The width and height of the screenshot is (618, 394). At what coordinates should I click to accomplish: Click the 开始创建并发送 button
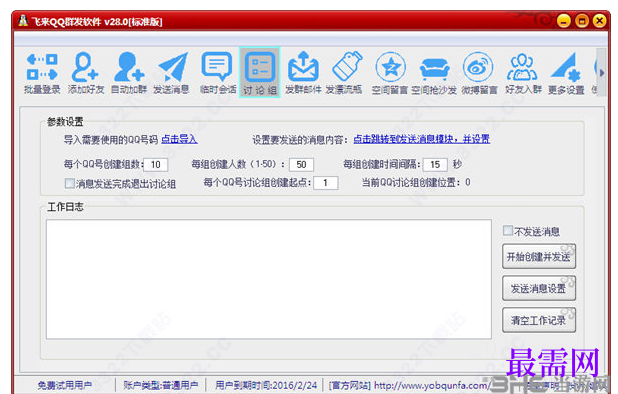(x=539, y=257)
